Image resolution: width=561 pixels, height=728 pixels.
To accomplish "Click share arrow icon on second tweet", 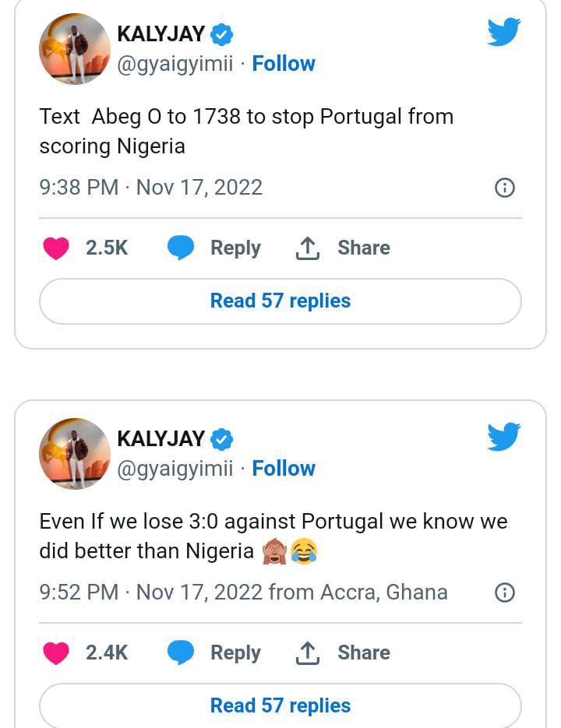I will (308, 653).
